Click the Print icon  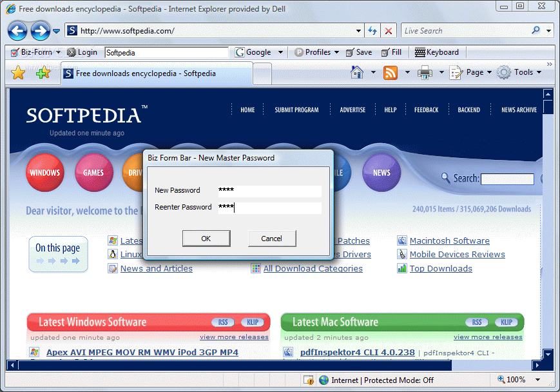point(425,73)
